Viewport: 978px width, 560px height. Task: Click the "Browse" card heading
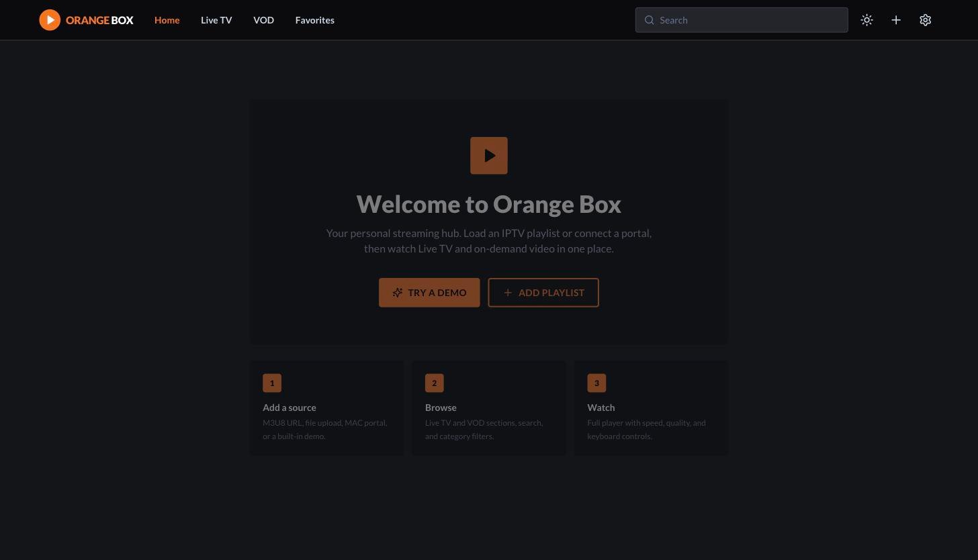tap(441, 408)
